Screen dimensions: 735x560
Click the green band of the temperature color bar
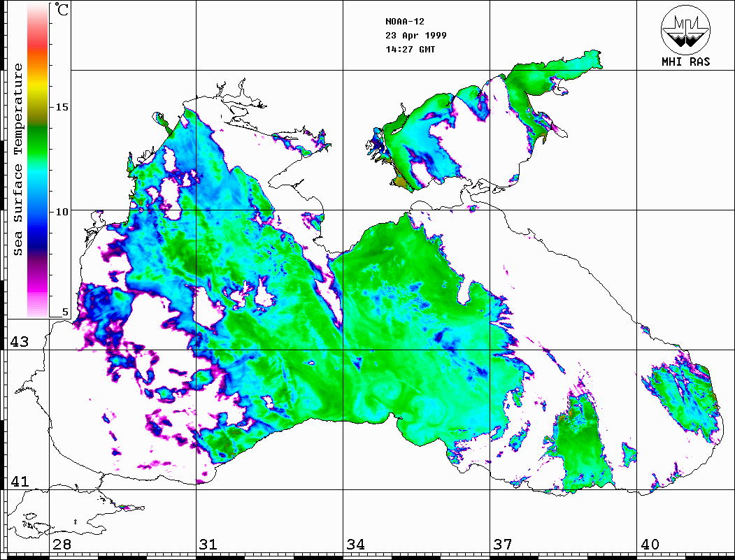pos(38,141)
